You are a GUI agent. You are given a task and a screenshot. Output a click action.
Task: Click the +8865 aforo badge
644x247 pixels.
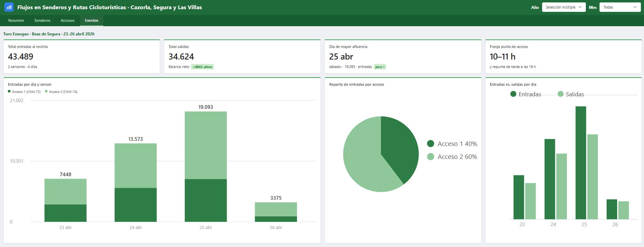pyautogui.click(x=202, y=67)
